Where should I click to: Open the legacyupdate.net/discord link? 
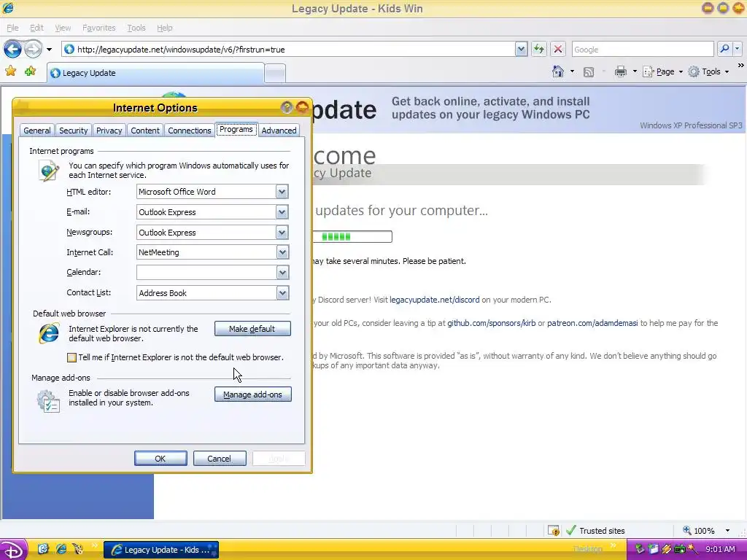pos(435,300)
